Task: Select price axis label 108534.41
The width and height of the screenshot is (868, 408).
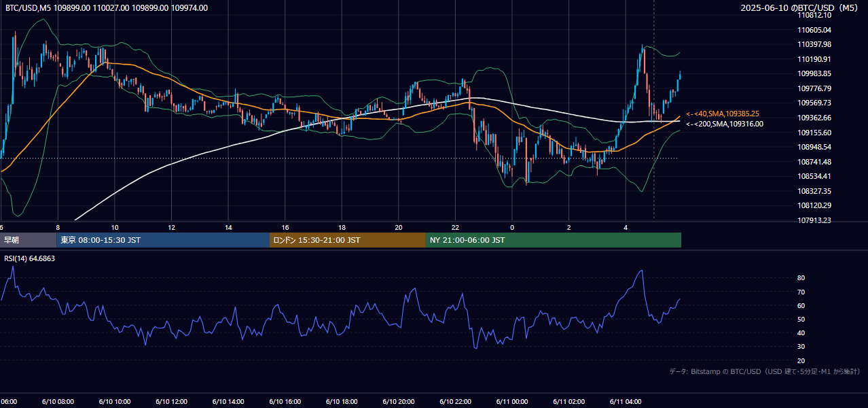Action: pos(814,176)
